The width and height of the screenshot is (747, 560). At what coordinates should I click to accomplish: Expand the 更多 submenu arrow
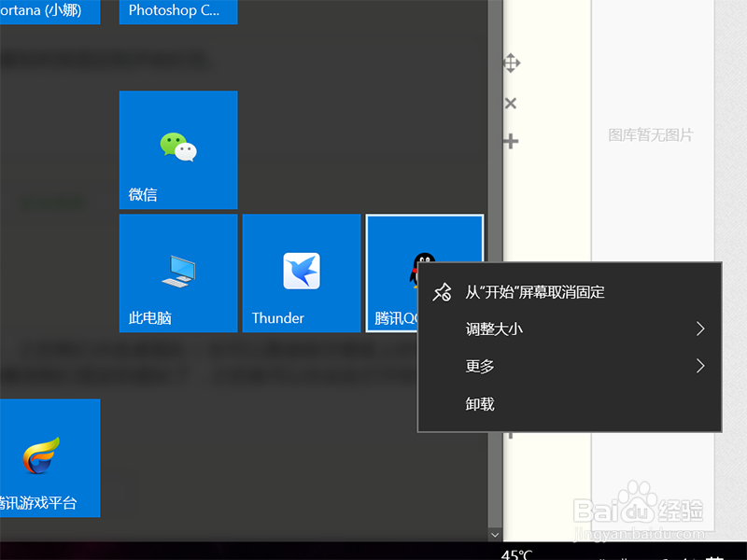pos(699,366)
